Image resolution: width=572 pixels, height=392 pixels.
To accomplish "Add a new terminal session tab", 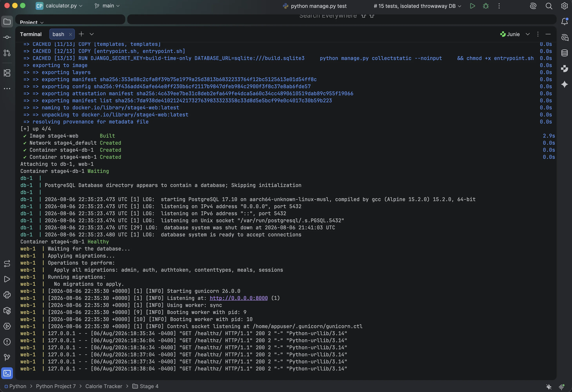I will click(x=81, y=34).
